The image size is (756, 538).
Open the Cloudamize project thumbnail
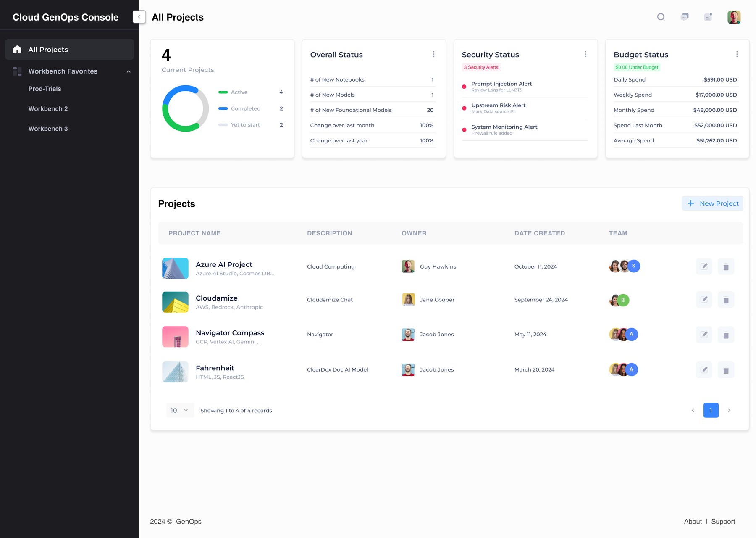175,302
